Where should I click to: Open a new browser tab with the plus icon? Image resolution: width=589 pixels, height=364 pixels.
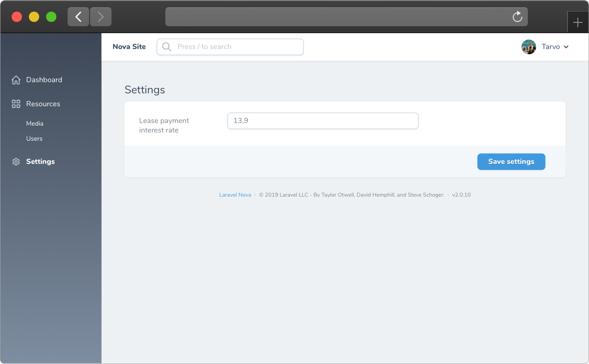(577, 22)
